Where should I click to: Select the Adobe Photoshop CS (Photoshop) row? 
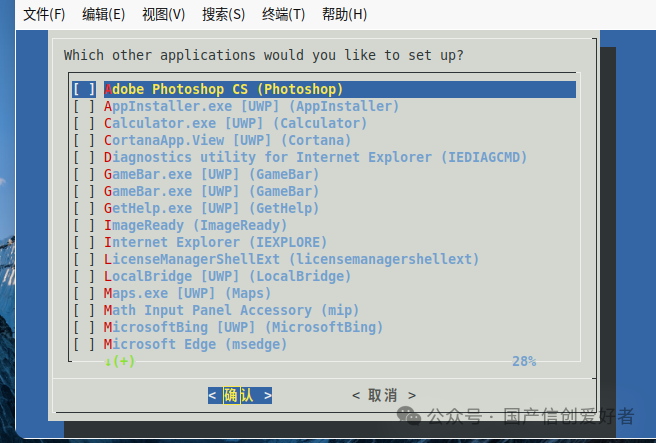pos(340,89)
